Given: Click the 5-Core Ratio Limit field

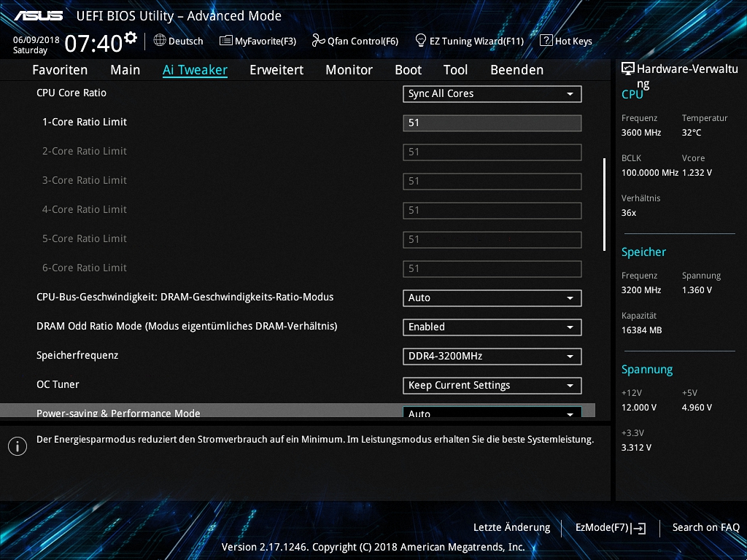Looking at the screenshot, I should (492, 239).
